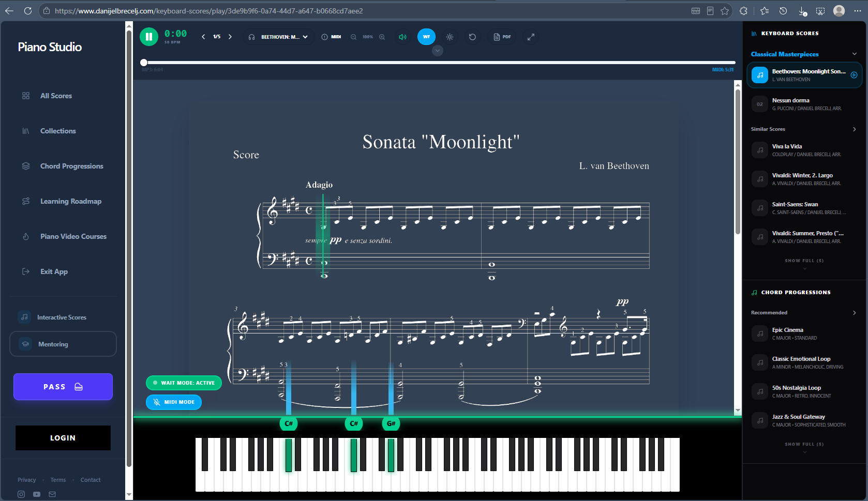The image size is (868, 501).
Task: Click the middle of the playback progress bar
Action: [x=439, y=63]
